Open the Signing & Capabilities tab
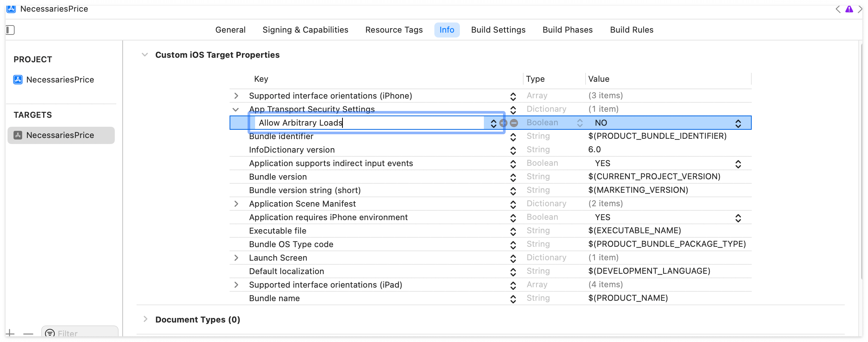 305,30
